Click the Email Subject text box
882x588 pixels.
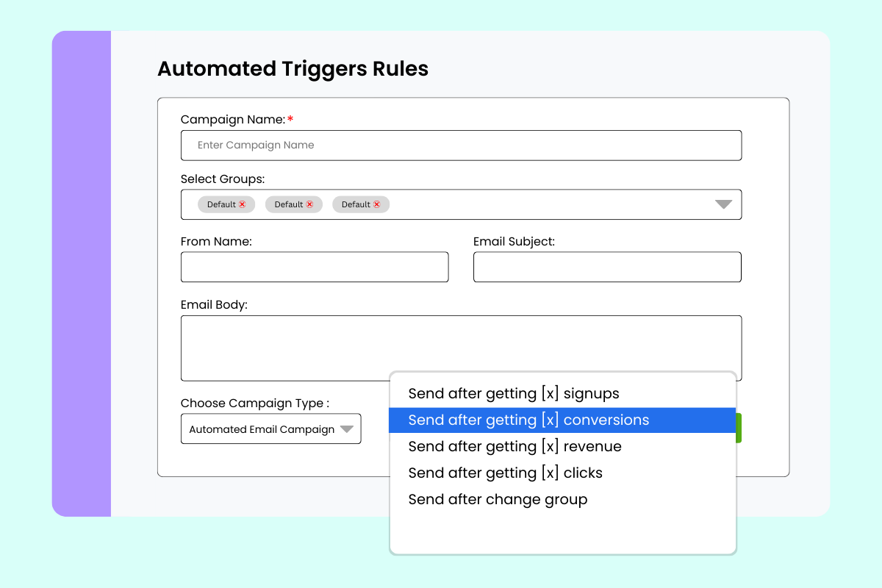pyautogui.click(x=606, y=267)
